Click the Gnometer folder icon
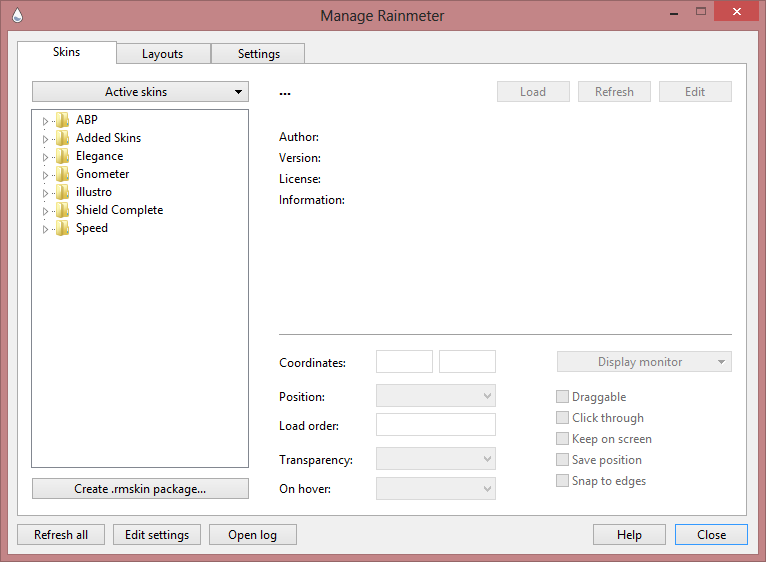Screen dimensions: 766x562 [62, 174]
